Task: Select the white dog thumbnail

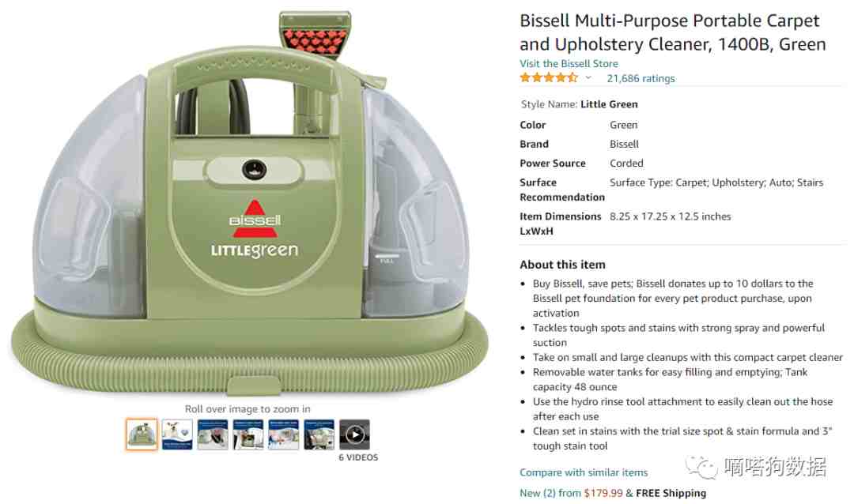Action: tap(177, 434)
